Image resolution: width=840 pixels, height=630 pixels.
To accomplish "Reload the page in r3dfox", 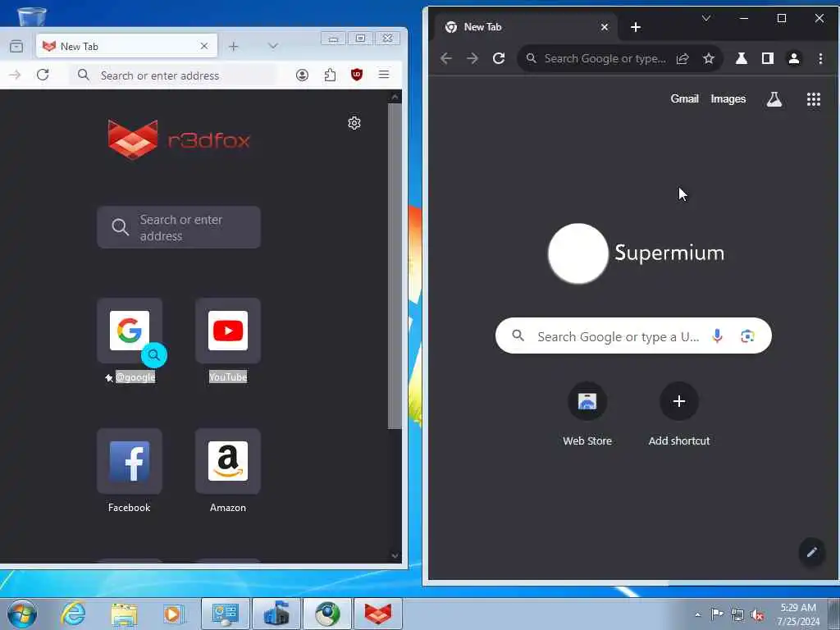I will tap(43, 75).
